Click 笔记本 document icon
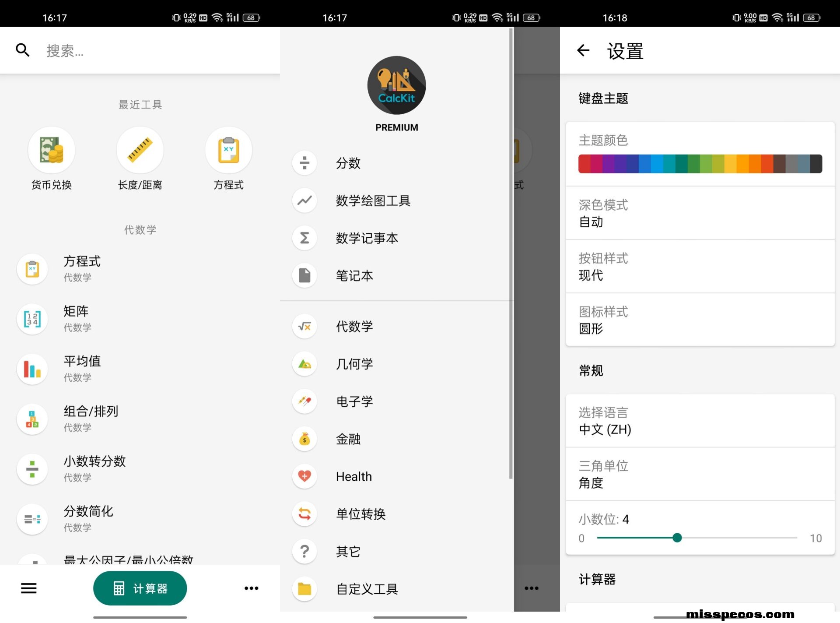840x623 pixels. (304, 275)
